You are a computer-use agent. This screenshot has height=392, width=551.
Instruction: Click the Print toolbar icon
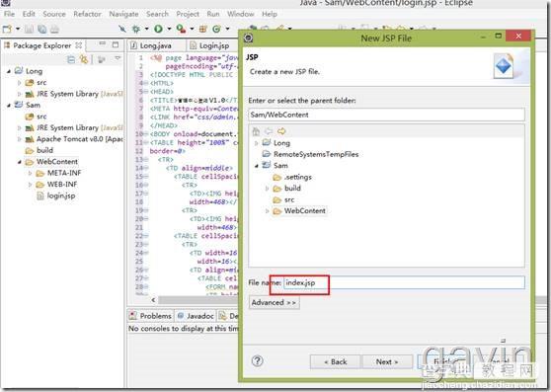[54, 30]
